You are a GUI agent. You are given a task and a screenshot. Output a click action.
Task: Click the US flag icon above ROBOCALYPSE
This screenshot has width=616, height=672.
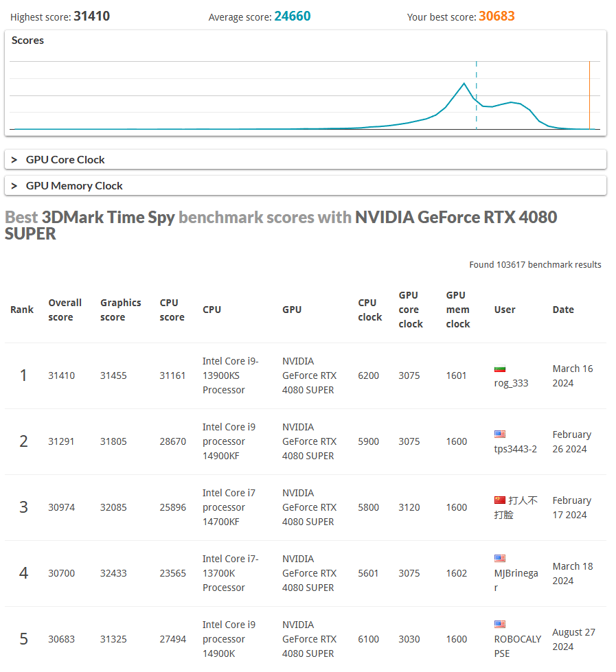pyautogui.click(x=499, y=624)
